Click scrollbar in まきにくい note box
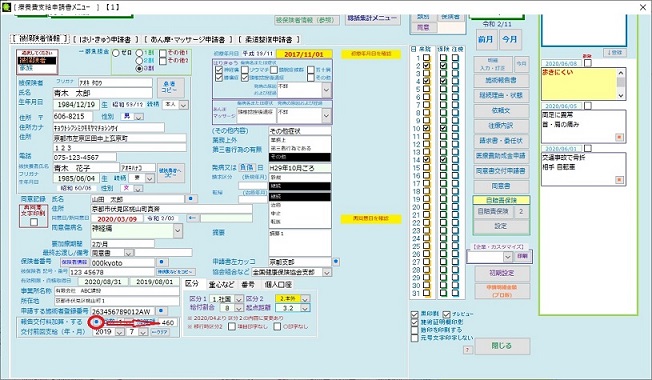The height and width of the screenshot is (380, 652). point(621,84)
